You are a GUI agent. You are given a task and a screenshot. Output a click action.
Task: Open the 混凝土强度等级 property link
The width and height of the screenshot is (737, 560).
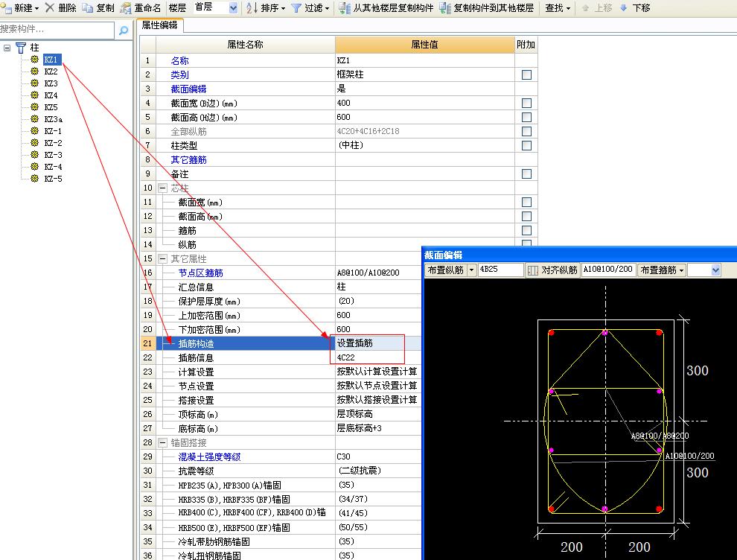pos(209,456)
